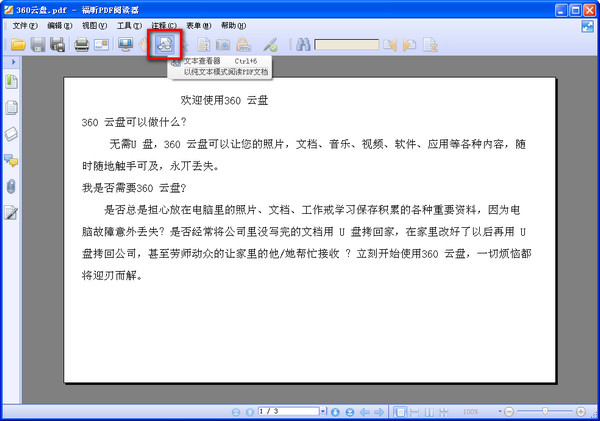Open the text viewer (文本查看器) tool
This screenshot has width=600, height=421.
coord(165,45)
